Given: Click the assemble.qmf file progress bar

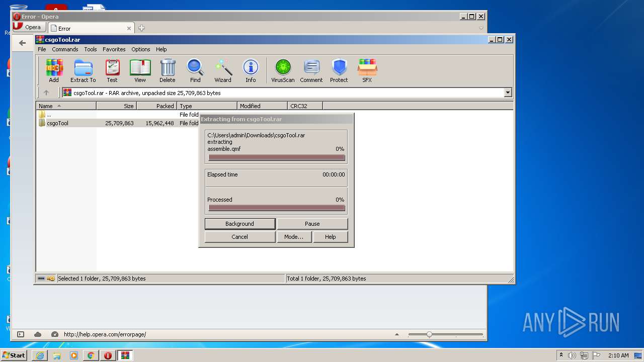Looking at the screenshot, I should 277,157.
